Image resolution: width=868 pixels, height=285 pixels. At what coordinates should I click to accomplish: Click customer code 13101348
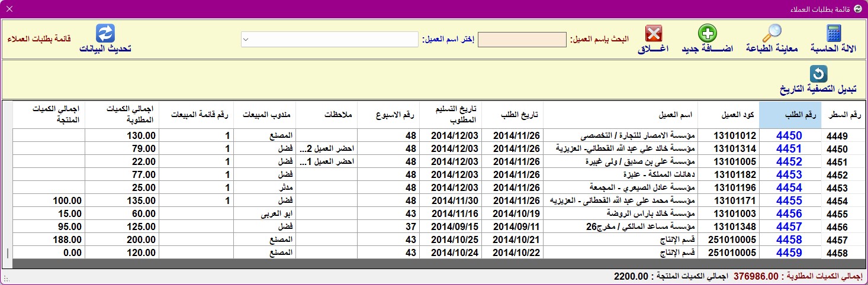729,226
